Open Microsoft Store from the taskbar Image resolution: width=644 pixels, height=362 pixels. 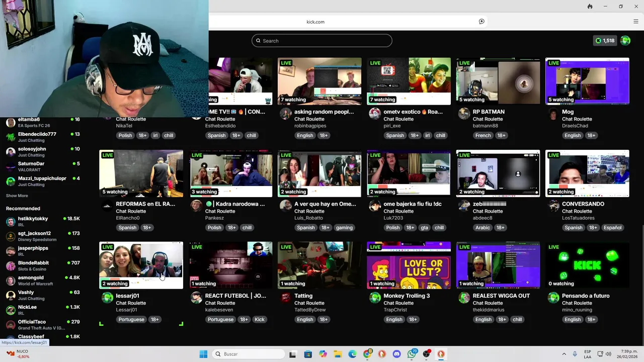[308, 354]
